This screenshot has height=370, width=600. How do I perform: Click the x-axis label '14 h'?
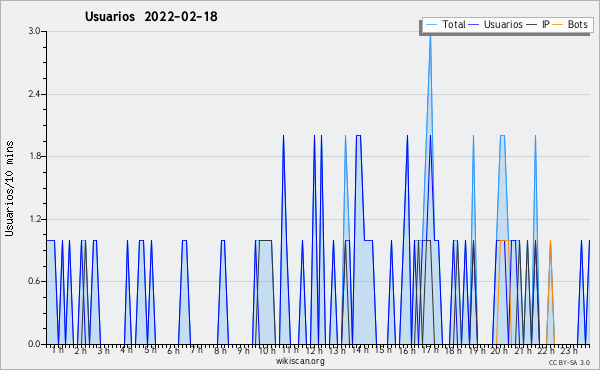[x=360, y=350]
